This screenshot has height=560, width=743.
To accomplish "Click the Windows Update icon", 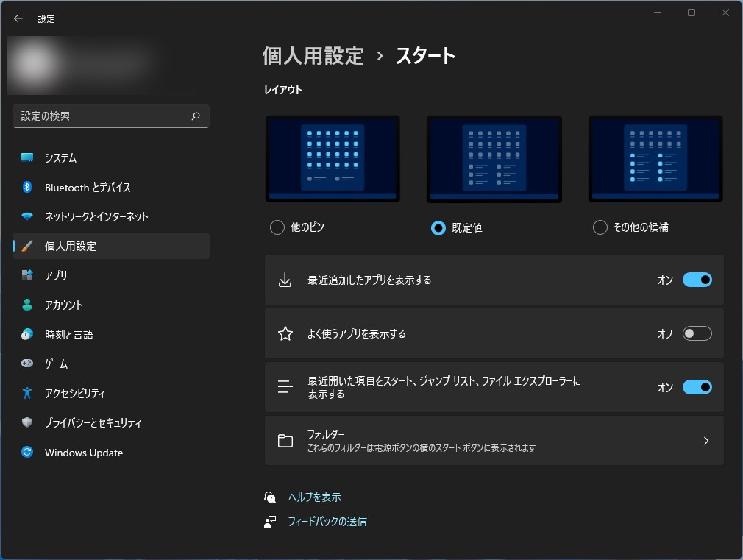I will click(26, 453).
